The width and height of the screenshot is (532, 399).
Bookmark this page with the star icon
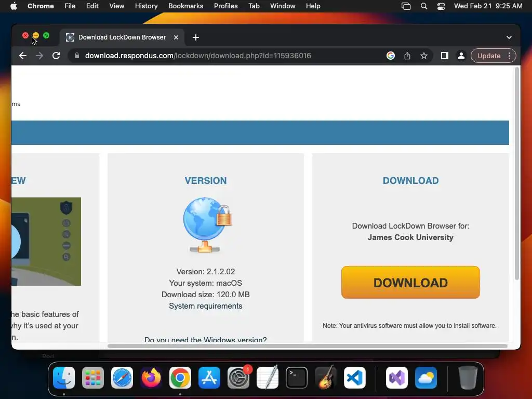coord(424,56)
